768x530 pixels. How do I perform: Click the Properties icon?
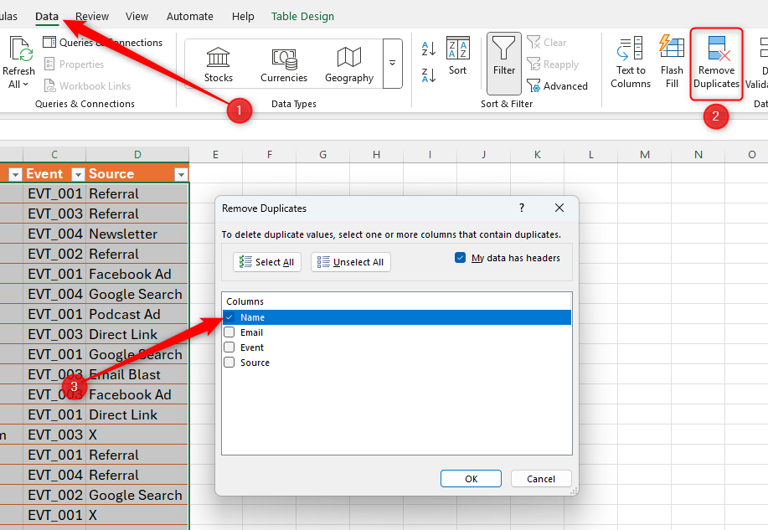[x=49, y=64]
